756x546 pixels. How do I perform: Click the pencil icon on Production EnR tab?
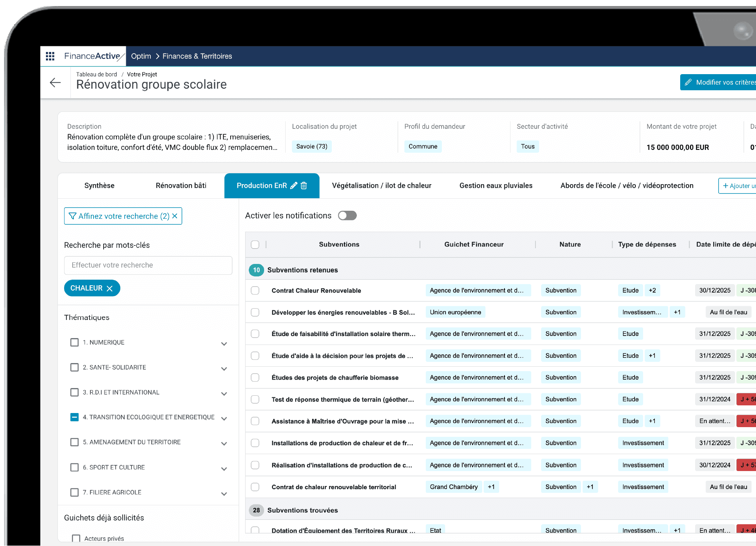(294, 185)
